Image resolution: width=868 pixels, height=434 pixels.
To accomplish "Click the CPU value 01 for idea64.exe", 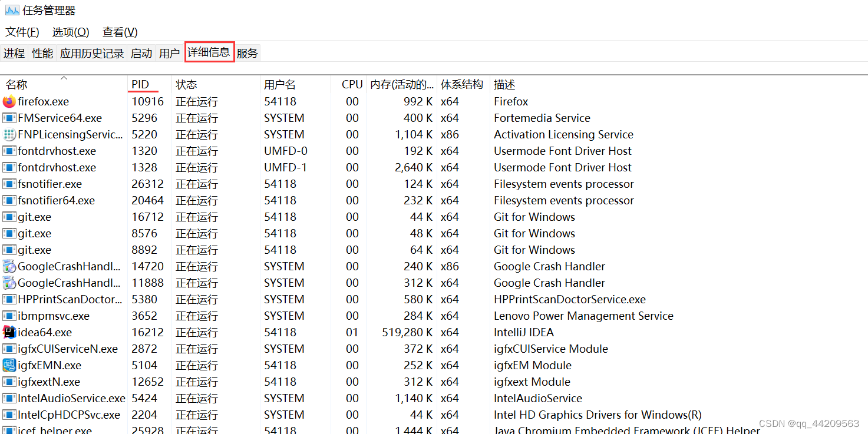I will coord(352,332).
